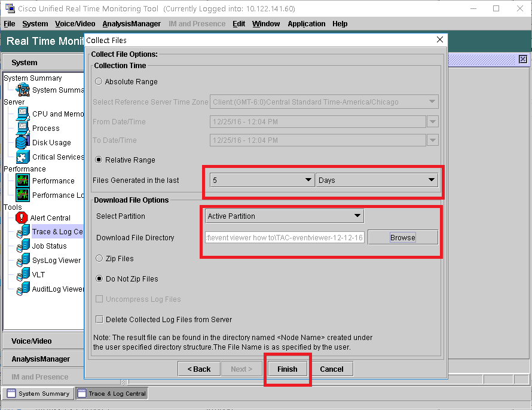Open the Performance graph icon
This screenshot has height=410, width=532.
coord(23,180)
